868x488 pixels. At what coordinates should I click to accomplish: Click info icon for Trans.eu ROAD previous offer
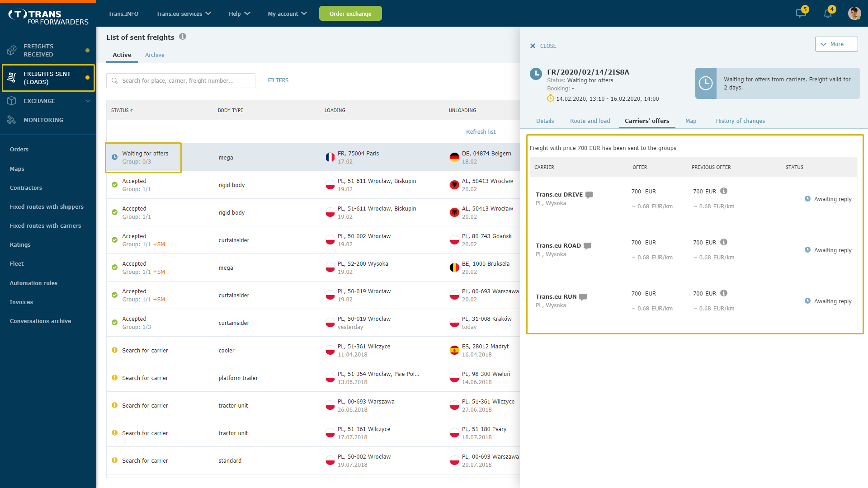tap(724, 242)
